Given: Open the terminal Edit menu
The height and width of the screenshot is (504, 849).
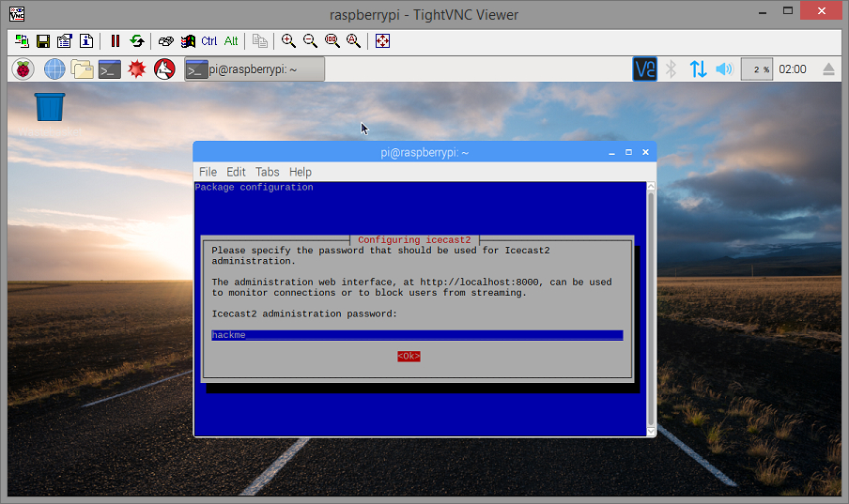Looking at the screenshot, I should pos(236,172).
